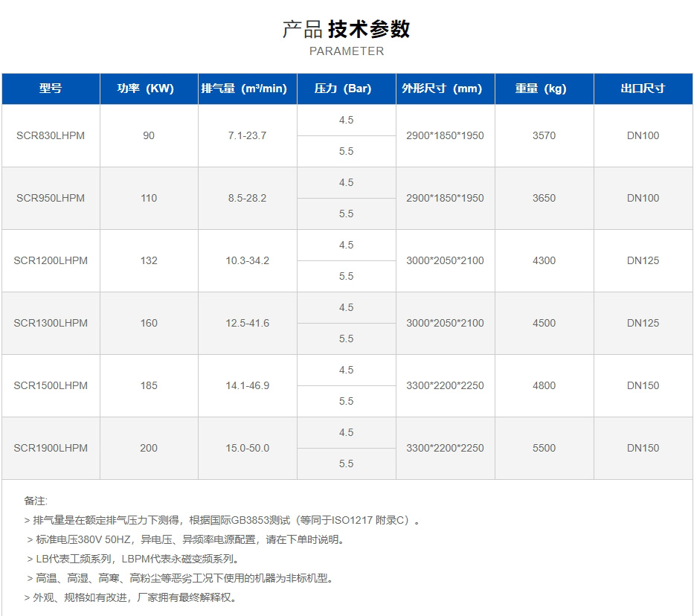The width and height of the screenshot is (694, 616).
Task: Click the 5500 weight value
Action: point(544,449)
